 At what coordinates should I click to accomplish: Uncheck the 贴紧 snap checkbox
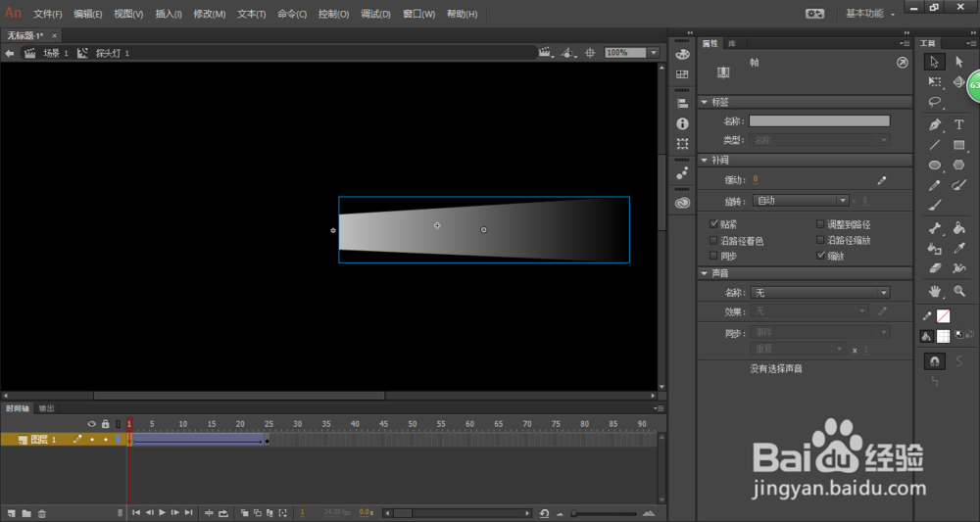pyautogui.click(x=712, y=224)
